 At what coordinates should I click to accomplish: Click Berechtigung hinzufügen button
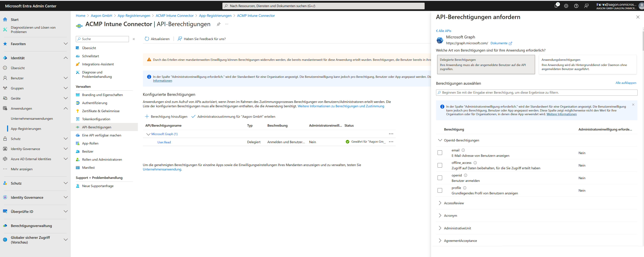tap(166, 117)
